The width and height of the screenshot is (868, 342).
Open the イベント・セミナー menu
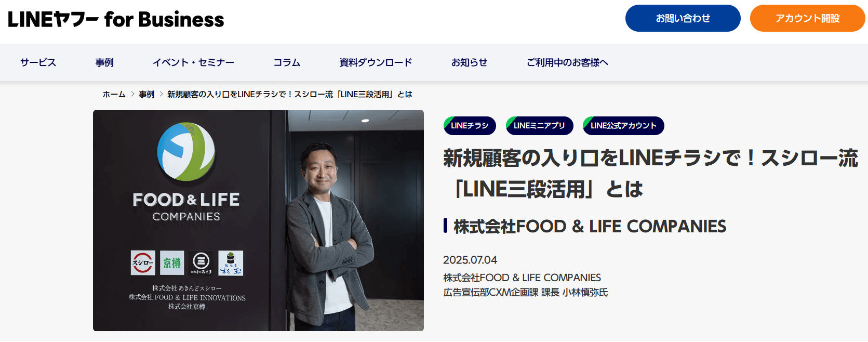193,62
